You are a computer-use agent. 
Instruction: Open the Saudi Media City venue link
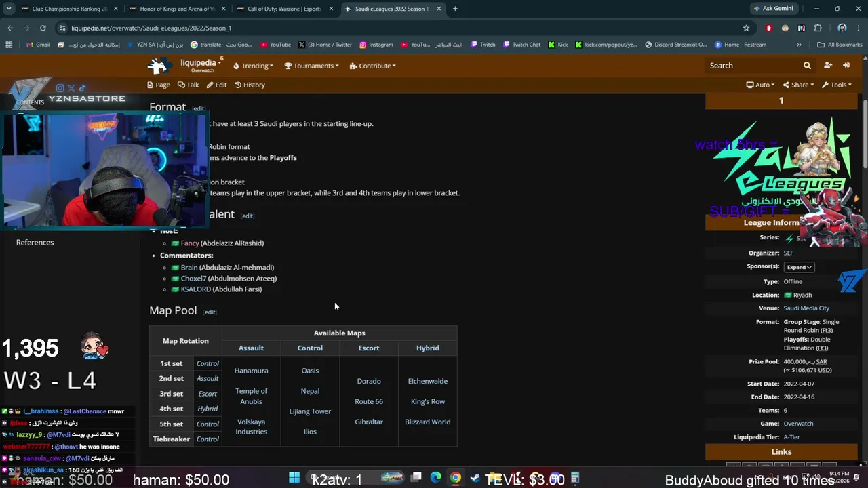(x=806, y=308)
